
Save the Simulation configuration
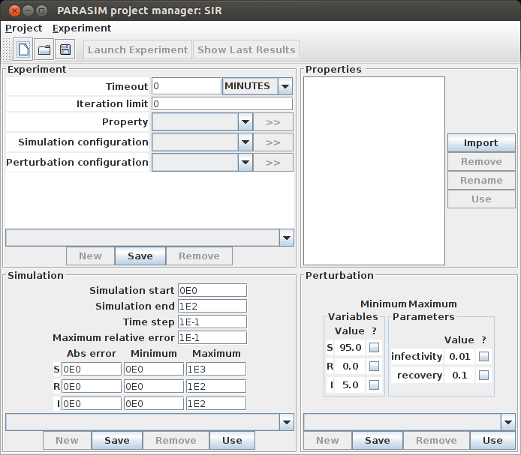tap(117, 440)
